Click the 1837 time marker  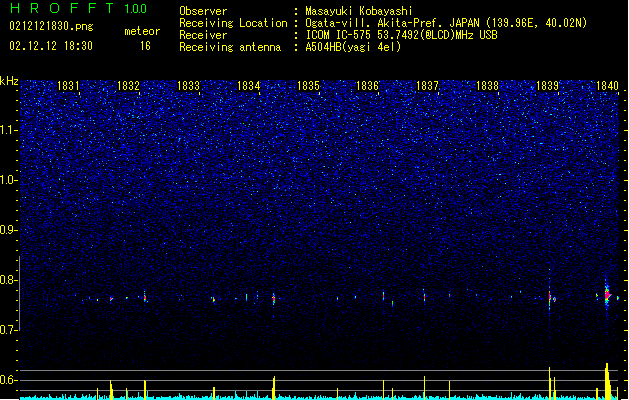coord(427,86)
